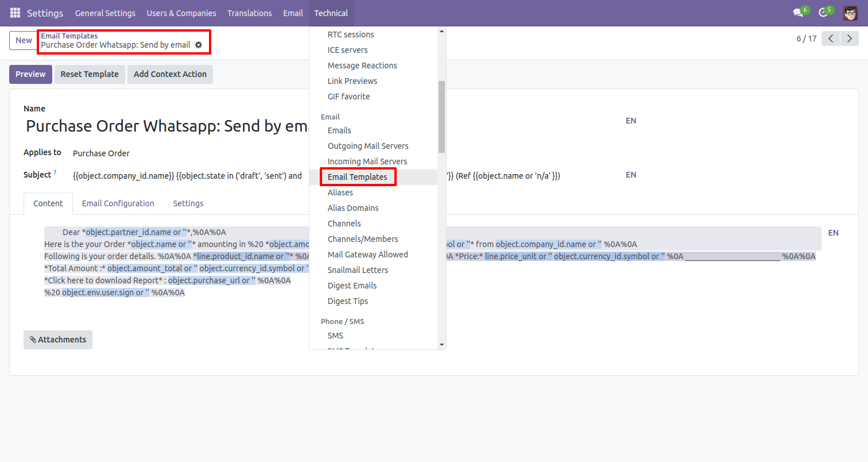Image resolution: width=868 pixels, height=462 pixels.
Task: Click the Technical menu scrollbar thumb
Action: click(x=441, y=117)
